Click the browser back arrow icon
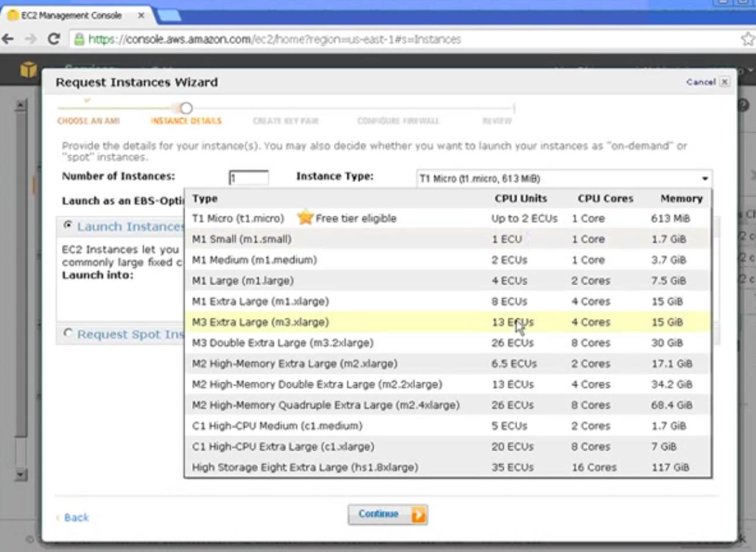The image size is (756, 552). (8, 39)
